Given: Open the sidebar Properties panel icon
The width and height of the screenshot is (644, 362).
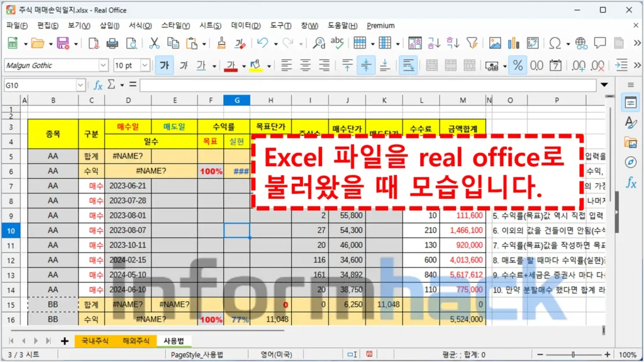Looking at the screenshot, I should click(x=630, y=103).
